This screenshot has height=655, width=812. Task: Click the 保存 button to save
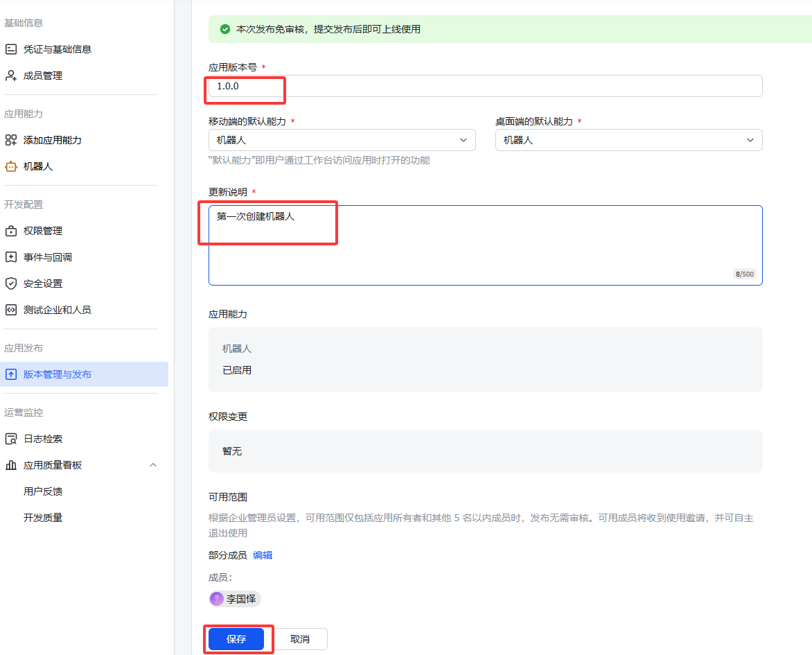coord(238,638)
